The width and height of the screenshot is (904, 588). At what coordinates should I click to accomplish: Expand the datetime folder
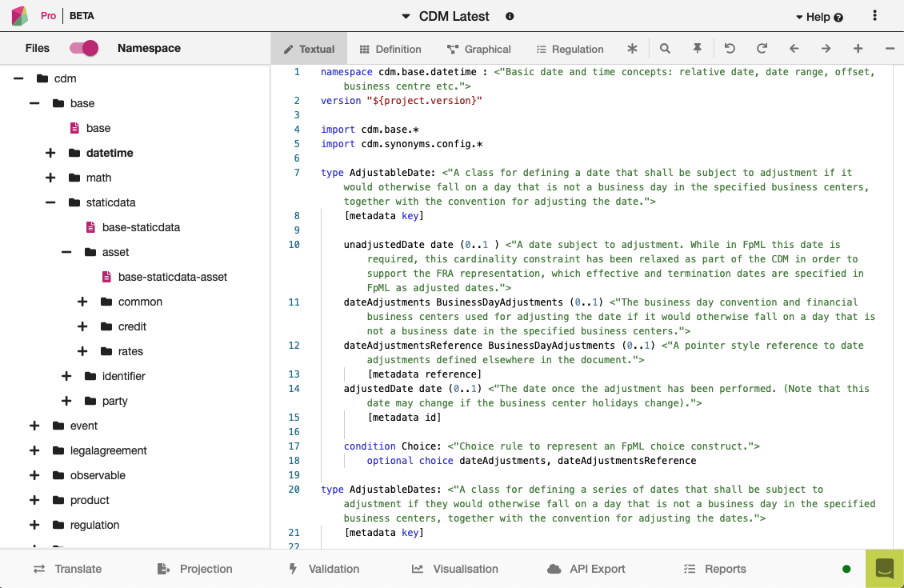[x=50, y=153]
